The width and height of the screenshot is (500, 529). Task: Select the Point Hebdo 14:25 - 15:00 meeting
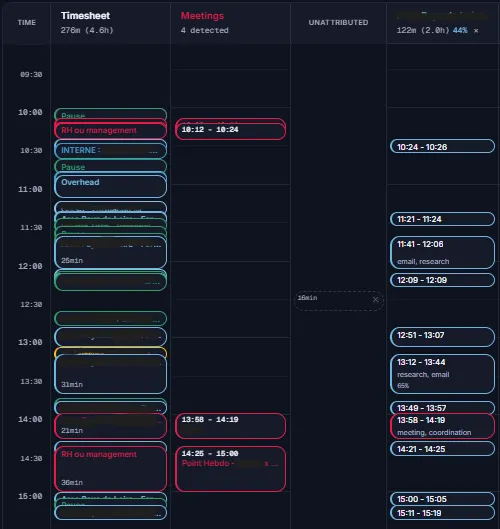pos(230,469)
